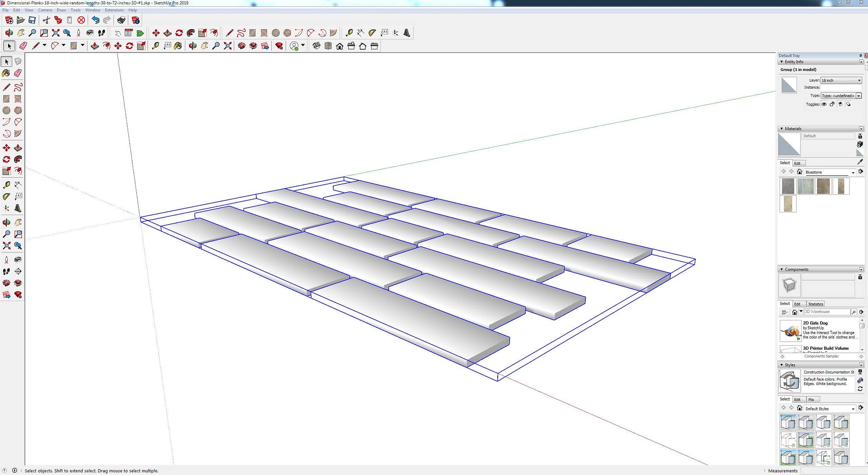The height and width of the screenshot is (475, 868).
Task: Click the 3D Warehouse search field
Action: point(826,312)
